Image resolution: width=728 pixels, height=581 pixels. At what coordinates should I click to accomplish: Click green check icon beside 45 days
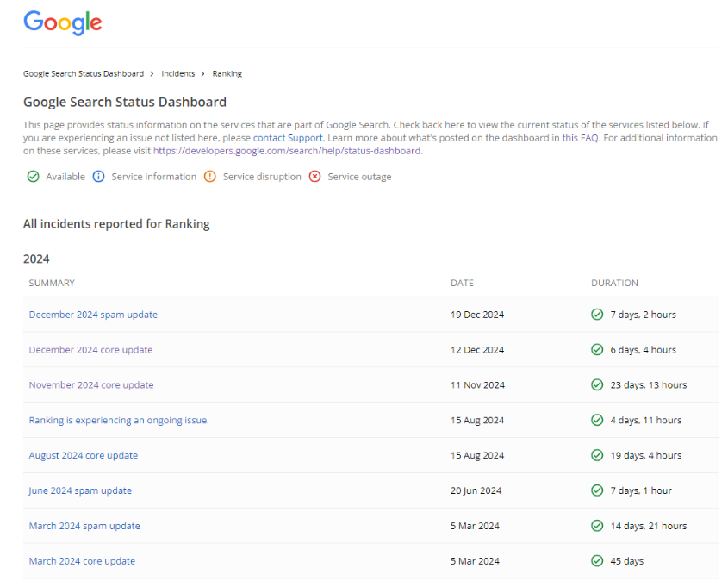[597, 561]
